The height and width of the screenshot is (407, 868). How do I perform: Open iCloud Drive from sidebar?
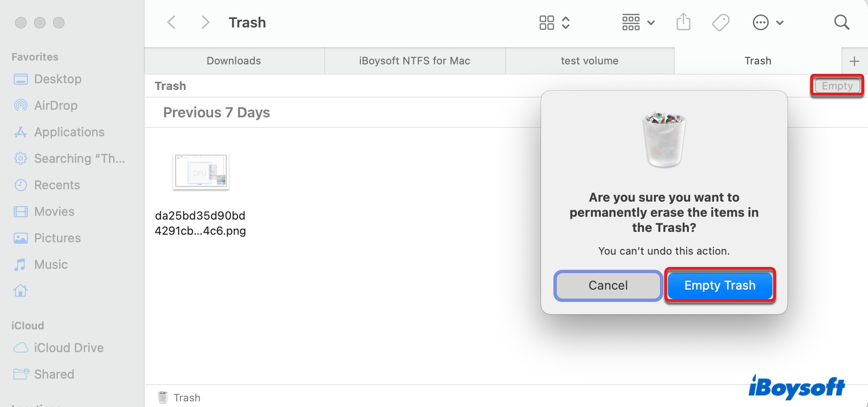click(68, 348)
